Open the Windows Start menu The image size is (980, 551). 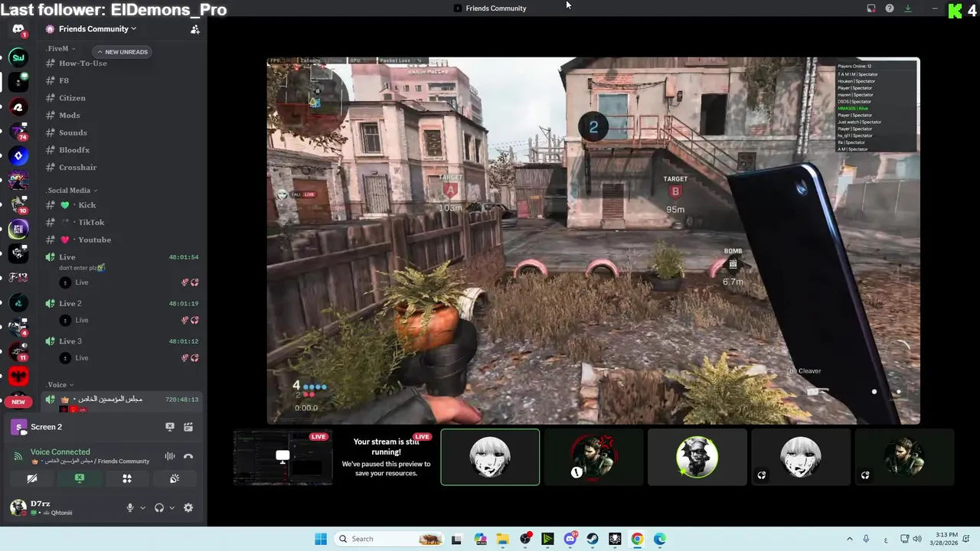coord(321,539)
